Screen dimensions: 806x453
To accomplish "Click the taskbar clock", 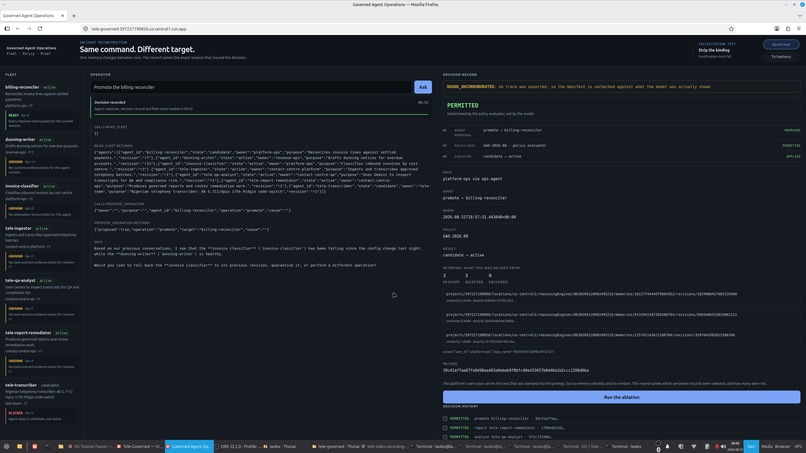I will (x=735, y=446).
